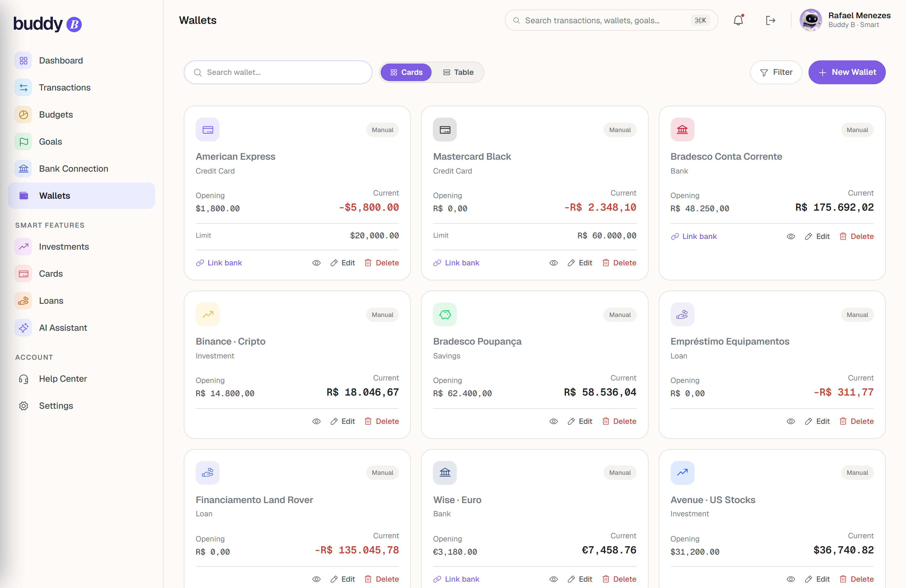
Task: Open Investments under Smart Features
Action: tap(81, 247)
